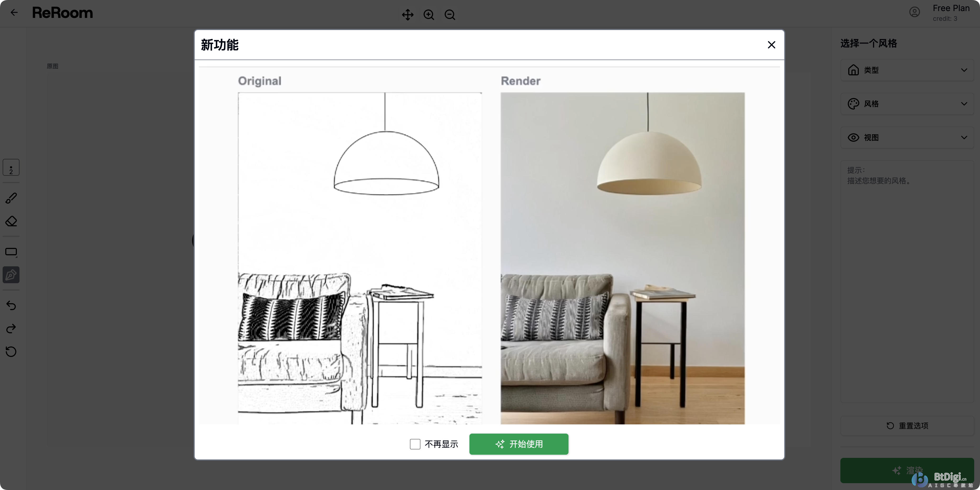Click the zoom in magnifier icon
980x490 pixels.
pyautogui.click(x=429, y=14)
